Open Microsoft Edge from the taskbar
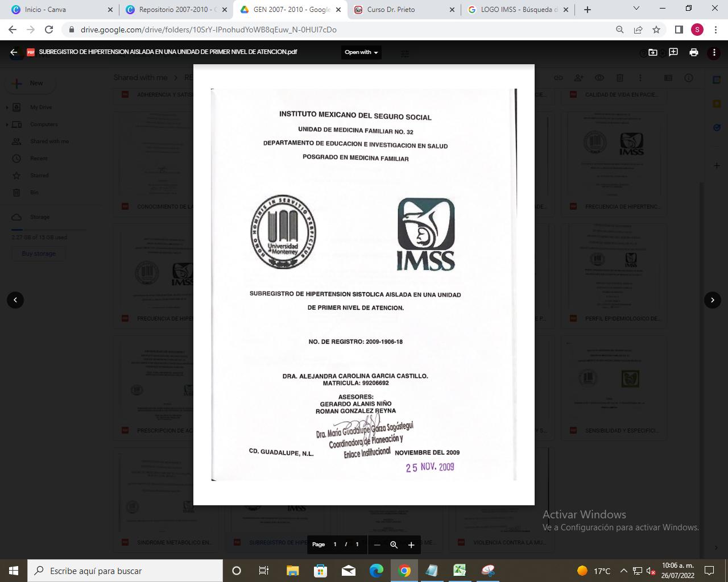This screenshot has height=582, width=728. click(x=377, y=571)
